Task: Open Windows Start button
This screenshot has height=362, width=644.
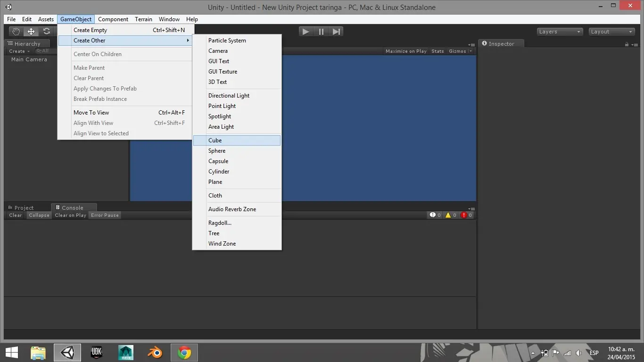Action: click(12, 353)
